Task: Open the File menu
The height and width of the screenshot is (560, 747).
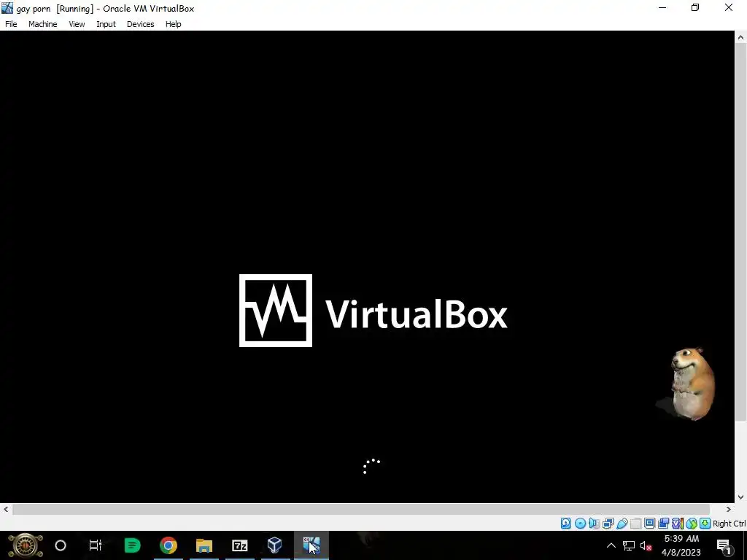Action: 11,24
